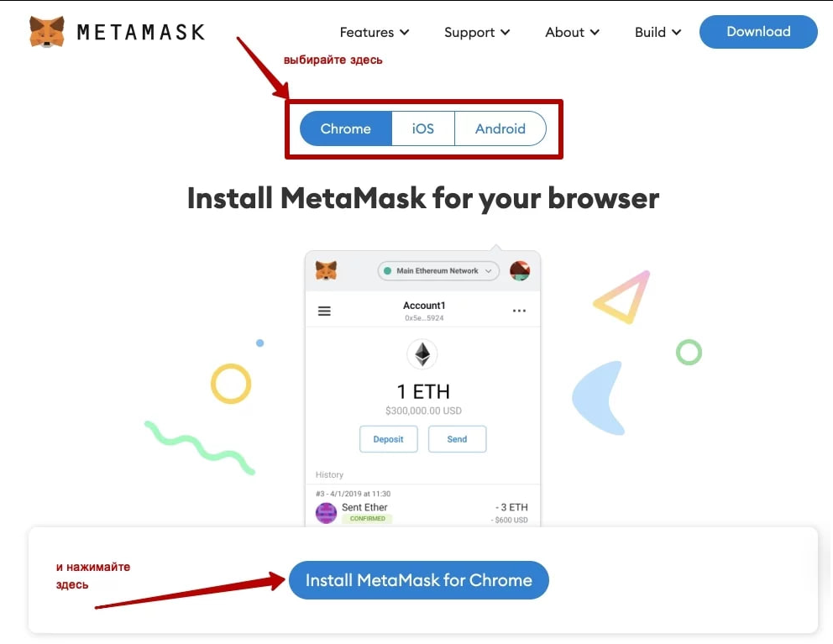Viewport: 833px width, 644px height.
Task: Open the Build menu in navigation
Action: point(657,33)
